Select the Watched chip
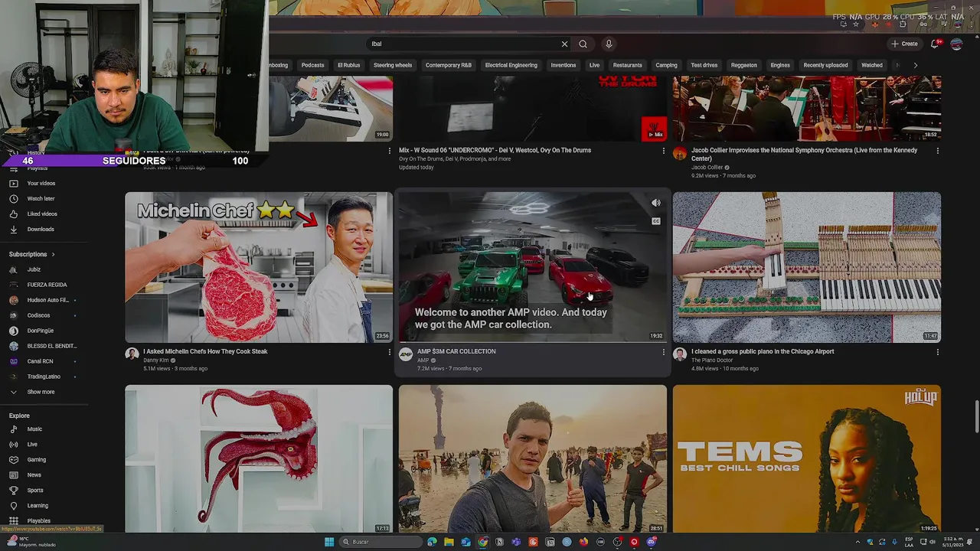980x551 pixels. coord(872,65)
